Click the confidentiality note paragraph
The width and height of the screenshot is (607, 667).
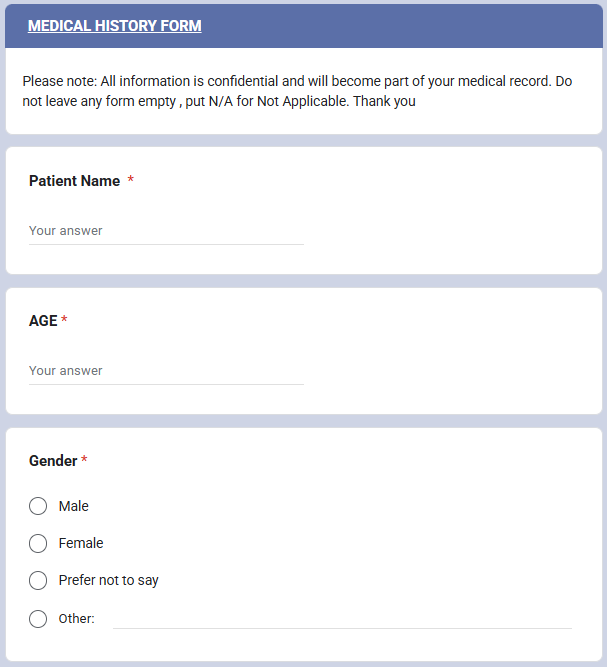297,91
